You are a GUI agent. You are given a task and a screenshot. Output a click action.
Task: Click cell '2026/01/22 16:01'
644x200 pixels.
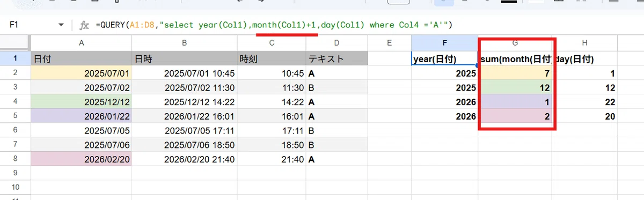point(184,116)
